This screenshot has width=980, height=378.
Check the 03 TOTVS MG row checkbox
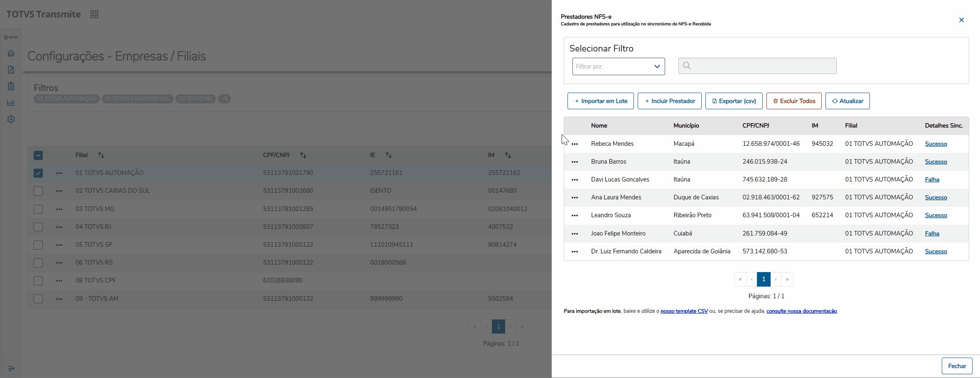[38, 209]
